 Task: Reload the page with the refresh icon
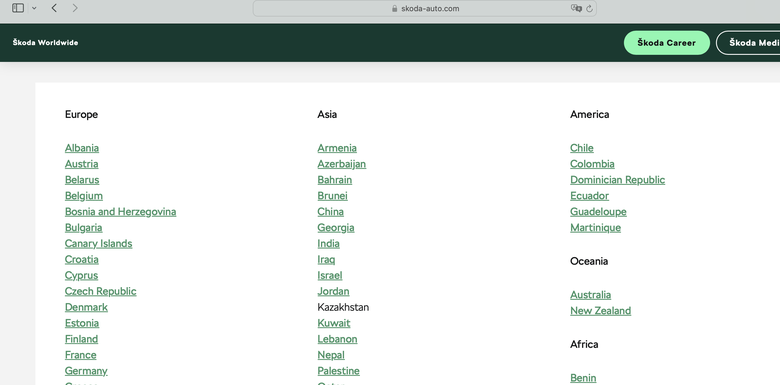(x=589, y=8)
